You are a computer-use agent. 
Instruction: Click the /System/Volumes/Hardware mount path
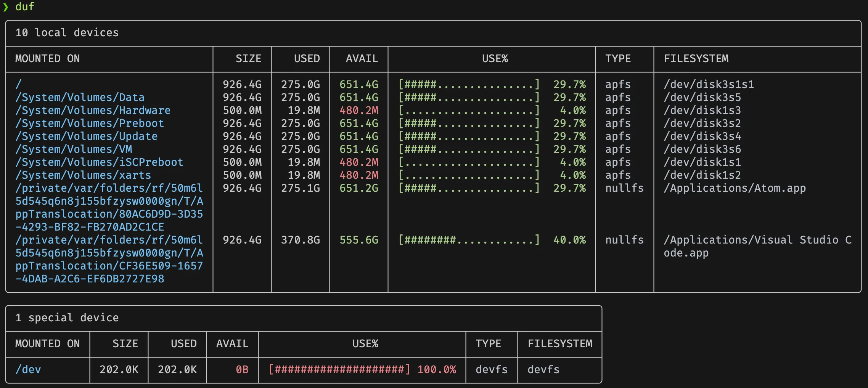tap(93, 111)
